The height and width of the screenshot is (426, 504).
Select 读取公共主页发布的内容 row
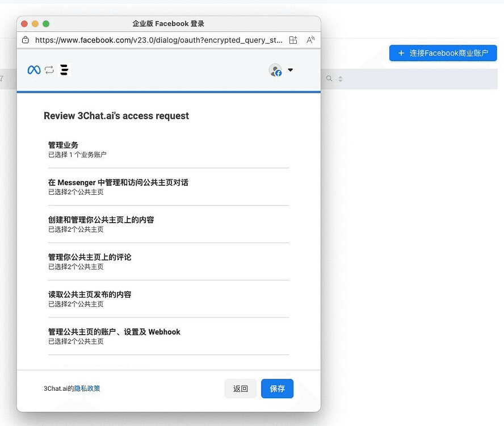(169, 299)
